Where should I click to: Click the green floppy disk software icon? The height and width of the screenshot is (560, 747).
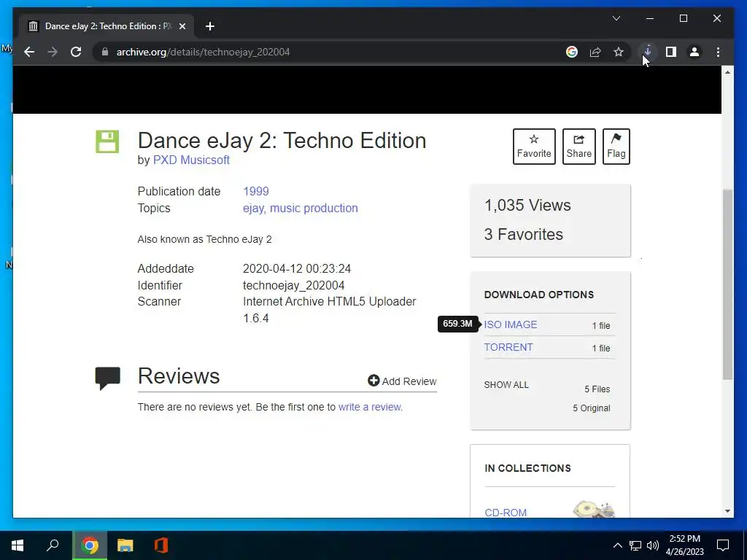[x=107, y=141]
